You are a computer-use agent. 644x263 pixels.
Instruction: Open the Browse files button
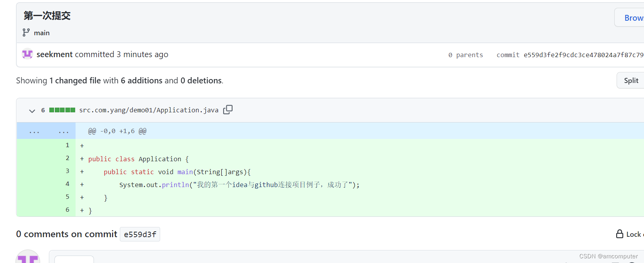coord(630,18)
